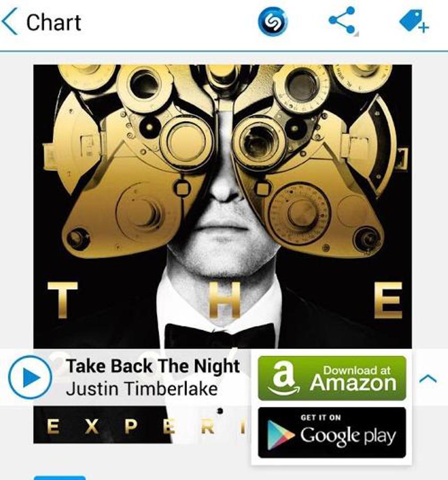
Task: Tap the blue button below the cover
Action: point(59,477)
